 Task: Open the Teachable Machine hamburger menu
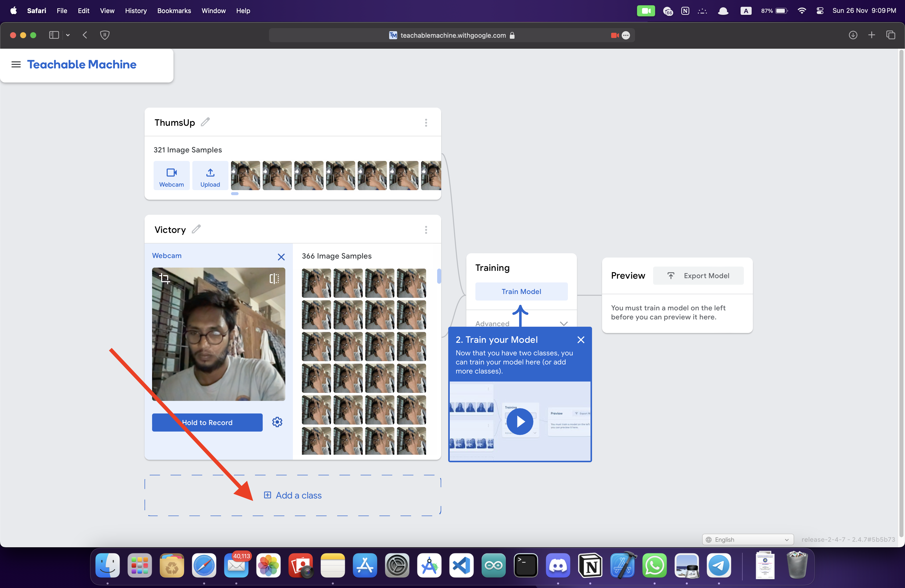point(16,64)
